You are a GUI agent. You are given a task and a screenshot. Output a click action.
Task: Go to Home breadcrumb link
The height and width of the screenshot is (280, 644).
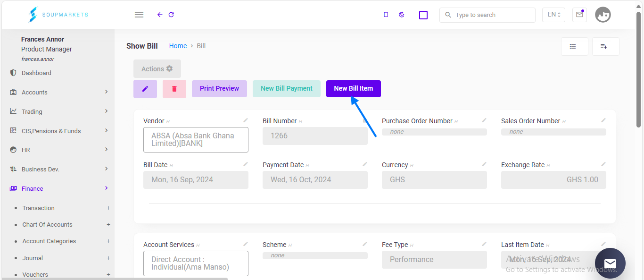(x=178, y=46)
